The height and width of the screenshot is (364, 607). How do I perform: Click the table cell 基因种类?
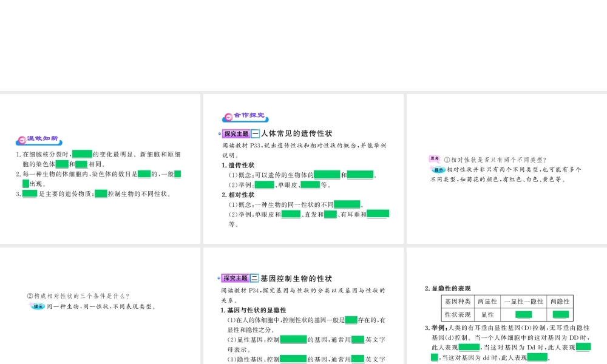(x=458, y=302)
